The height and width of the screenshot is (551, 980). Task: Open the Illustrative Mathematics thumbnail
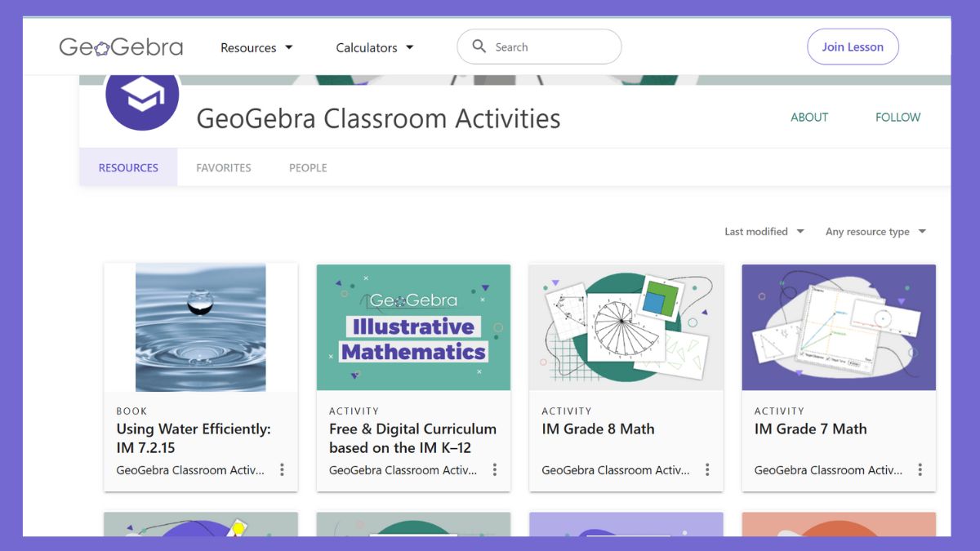[x=413, y=327]
